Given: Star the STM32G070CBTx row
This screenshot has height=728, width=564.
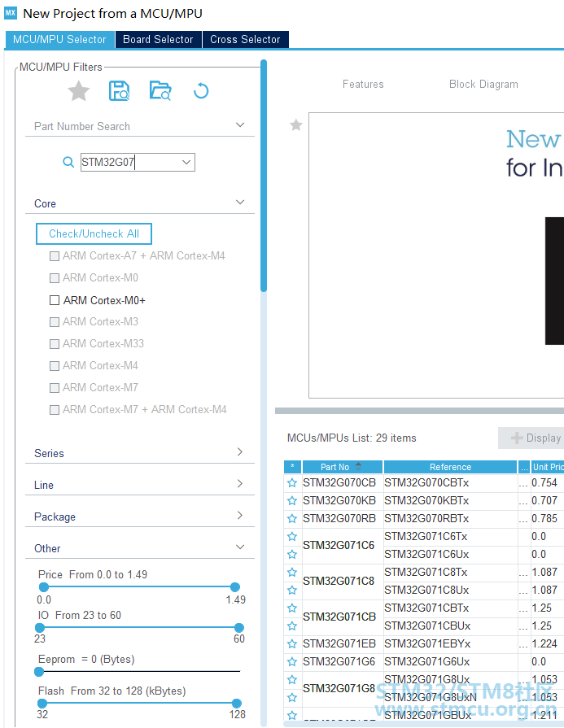Looking at the screenshot, I should coord(291,483).
